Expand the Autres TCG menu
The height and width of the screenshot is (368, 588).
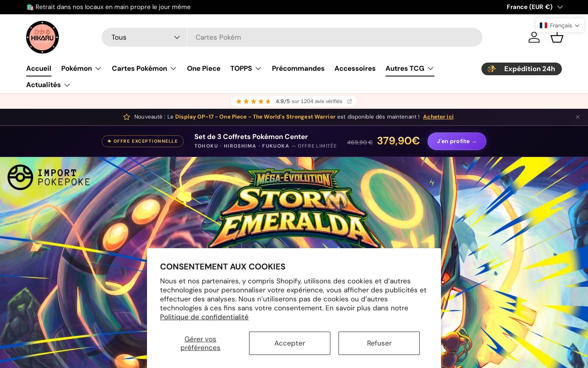tap(410, 68)
